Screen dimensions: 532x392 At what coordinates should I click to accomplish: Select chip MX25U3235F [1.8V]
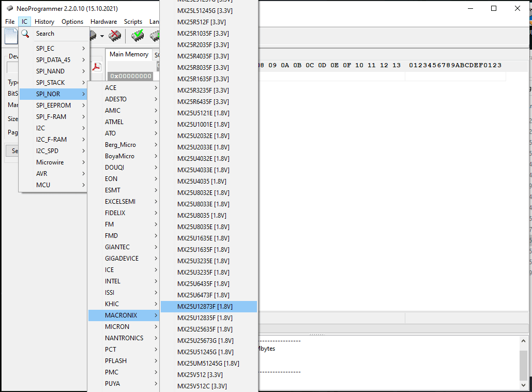coord(209,273)
